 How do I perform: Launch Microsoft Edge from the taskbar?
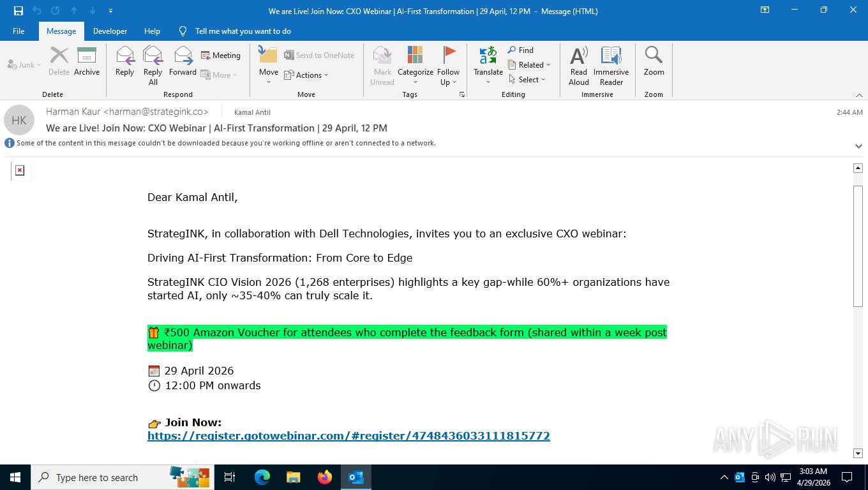tap(262, 477)
